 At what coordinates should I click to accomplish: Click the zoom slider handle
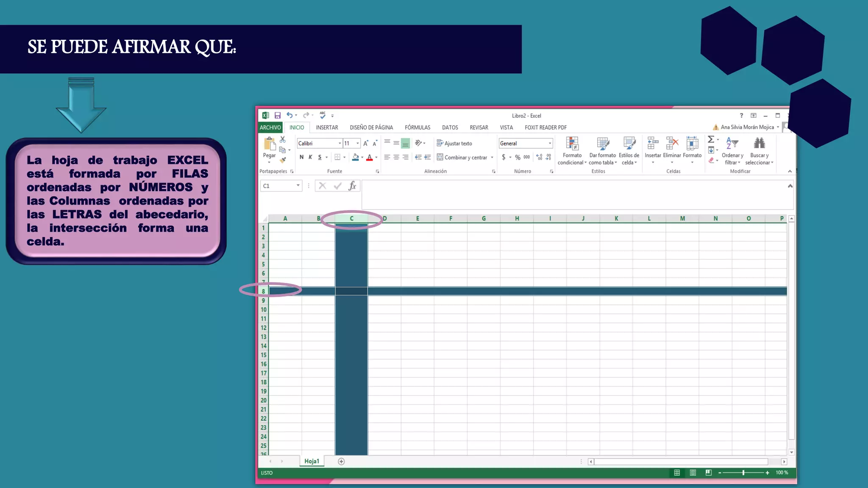743,473
